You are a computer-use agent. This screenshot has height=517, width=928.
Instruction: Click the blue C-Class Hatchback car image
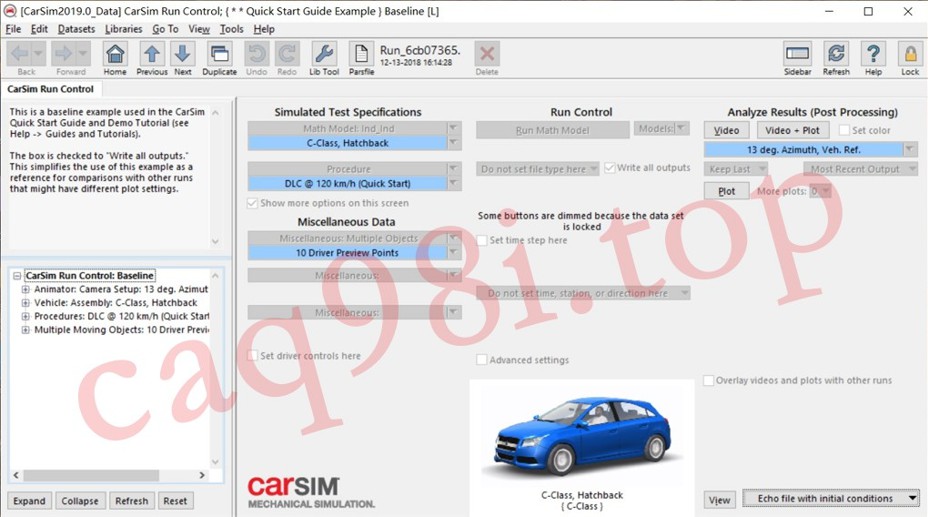coord(582,435)
